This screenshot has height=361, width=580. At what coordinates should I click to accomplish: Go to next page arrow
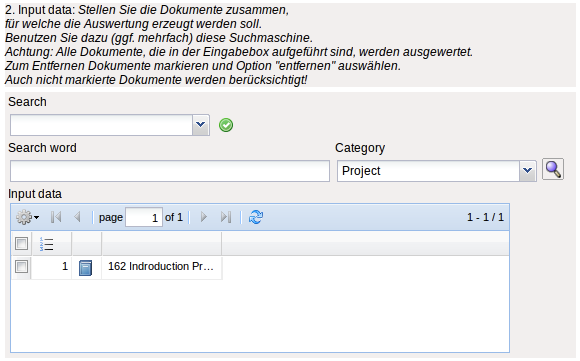pyautogui.click(x=203, y=217)
